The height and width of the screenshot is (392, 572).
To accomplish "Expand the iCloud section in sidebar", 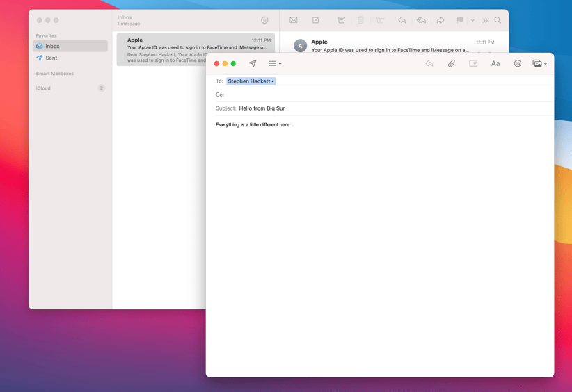I will (x=43, y=88).
